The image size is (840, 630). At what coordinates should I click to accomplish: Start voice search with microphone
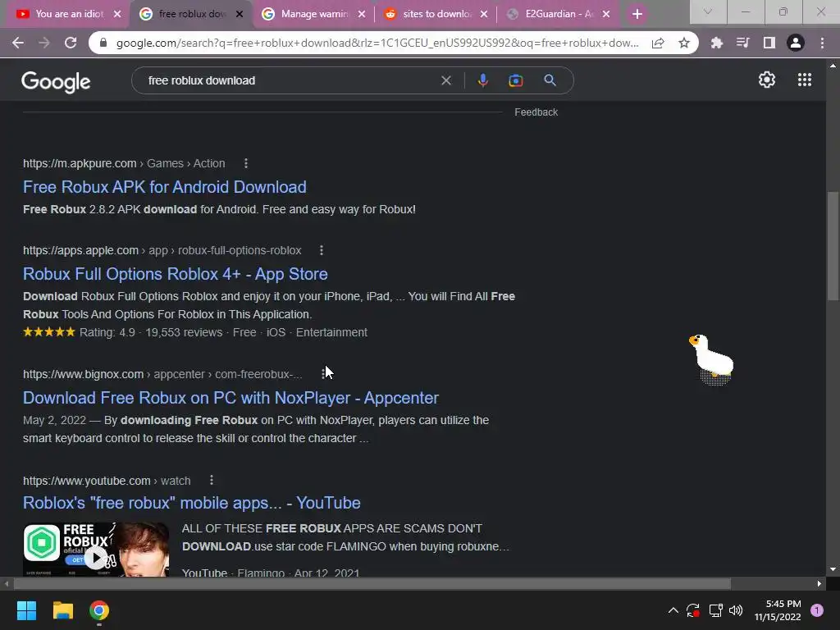click(482, 80)
